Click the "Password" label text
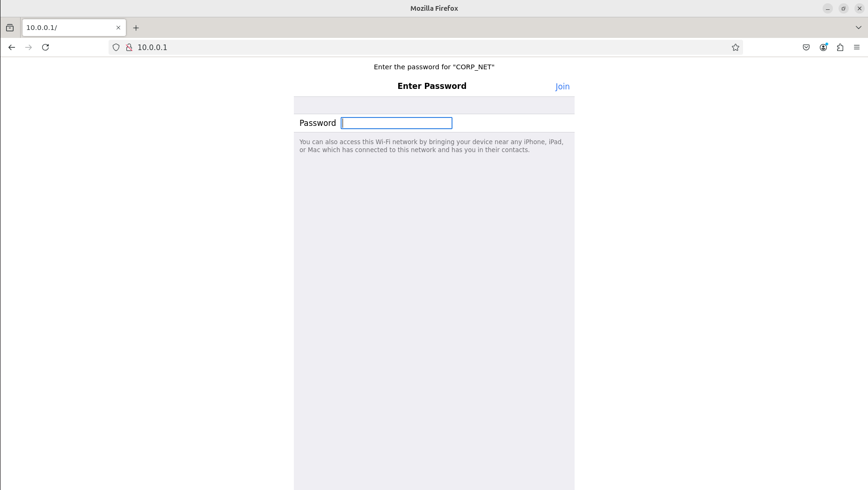The width and height of the screenshot is (868, 490). (318, 123)
